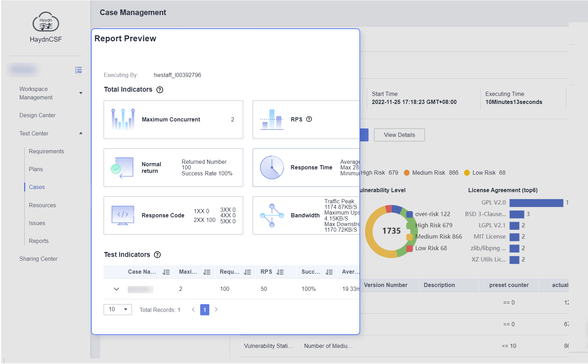Click over-risk 122 legend swatch

click(x=409, y=214)
